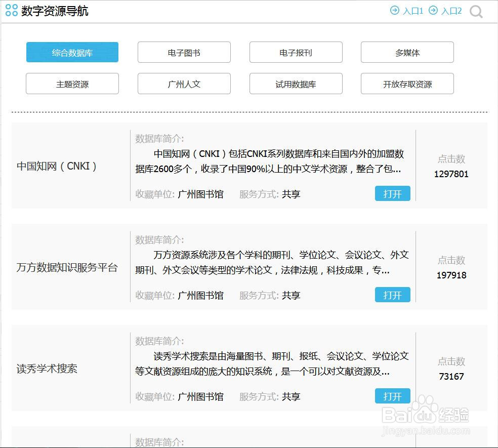This screenshot has height=448, width=498.
Task: Click the 数字资源导航 heading
Action: pos(55,11)
